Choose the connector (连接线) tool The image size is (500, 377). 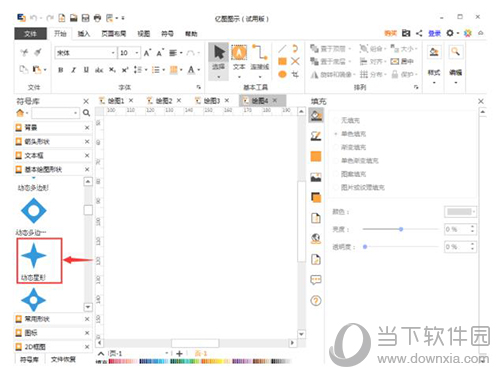tap(260, 62)
